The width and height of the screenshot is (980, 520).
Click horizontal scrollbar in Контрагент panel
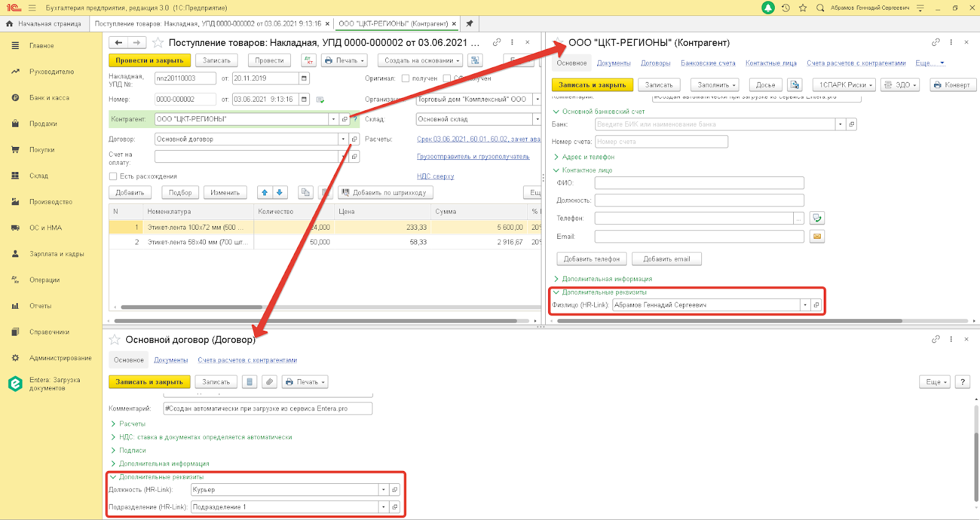(729, 321)
